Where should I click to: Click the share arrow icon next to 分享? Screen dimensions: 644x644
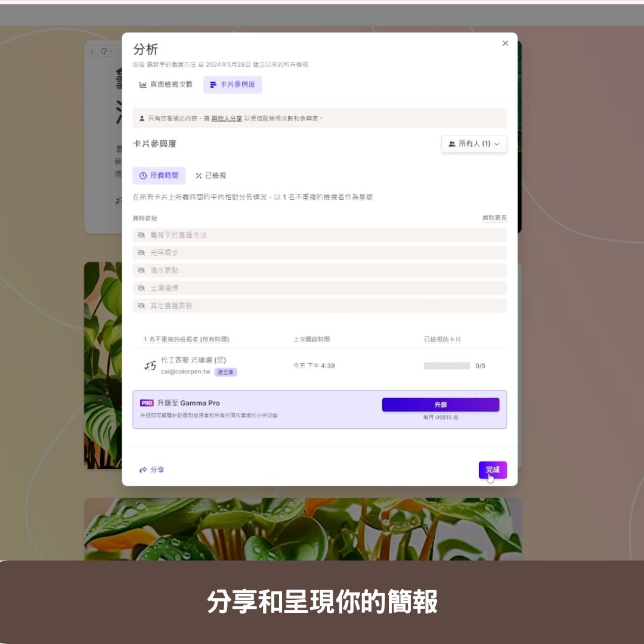[143, 470]
